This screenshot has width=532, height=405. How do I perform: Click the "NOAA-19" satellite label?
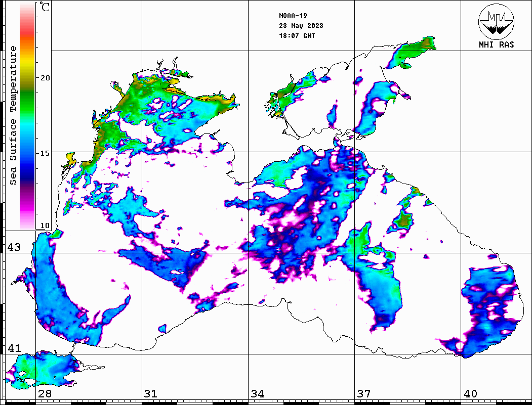pyautogui.click(x=293, y=16)
